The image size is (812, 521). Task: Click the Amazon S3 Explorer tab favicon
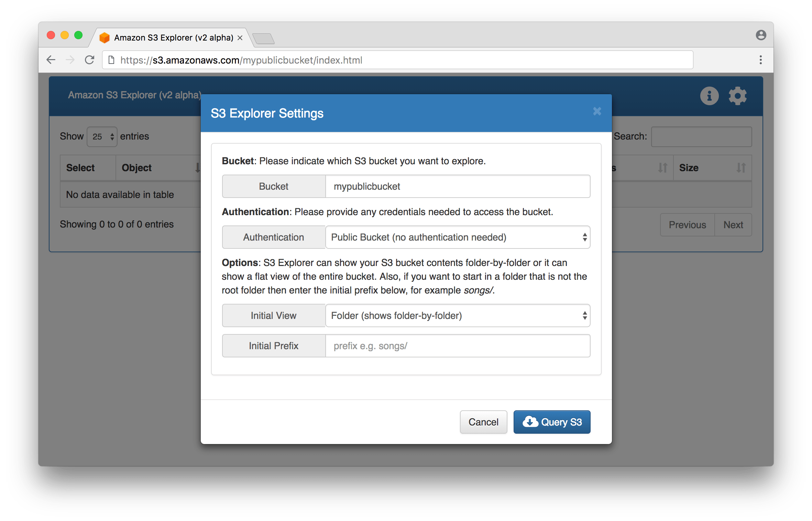[x=104, y=37]
